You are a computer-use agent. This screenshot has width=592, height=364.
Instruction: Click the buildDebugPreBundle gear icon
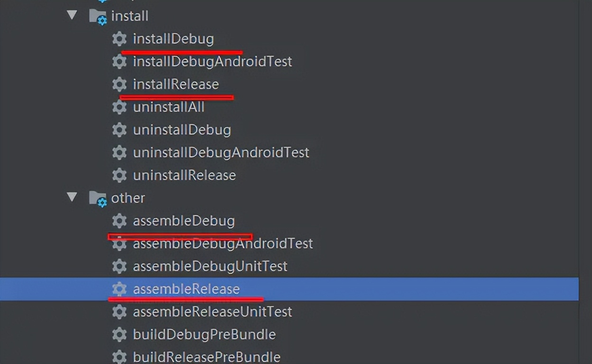tap(119, 334)
